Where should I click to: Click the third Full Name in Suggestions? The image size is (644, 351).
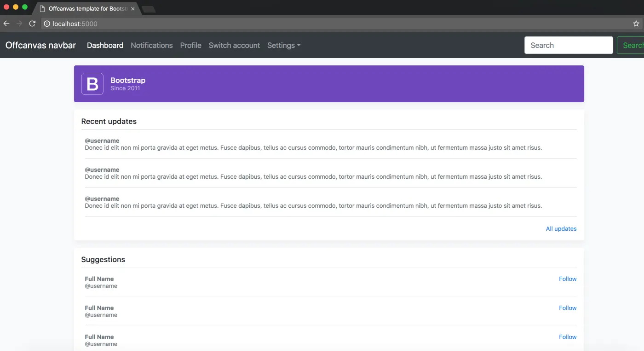point(99,337)
